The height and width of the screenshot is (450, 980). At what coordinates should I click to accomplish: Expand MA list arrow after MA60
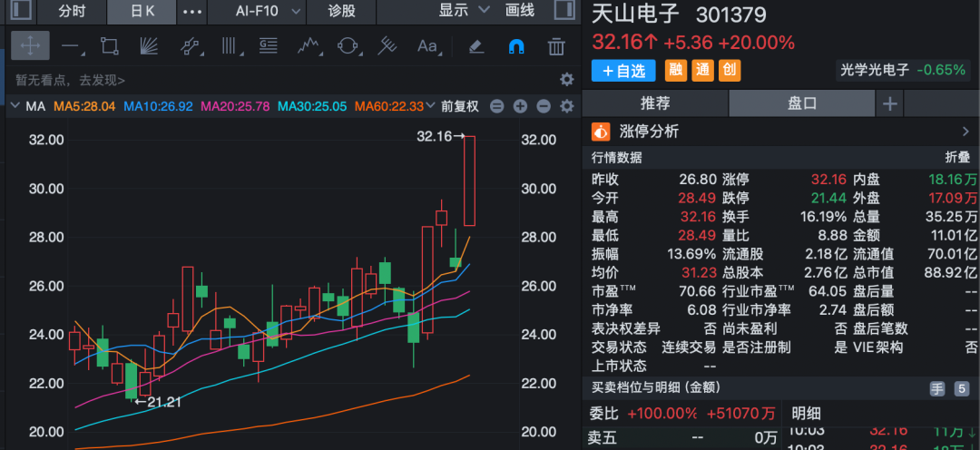coord(430,106)
